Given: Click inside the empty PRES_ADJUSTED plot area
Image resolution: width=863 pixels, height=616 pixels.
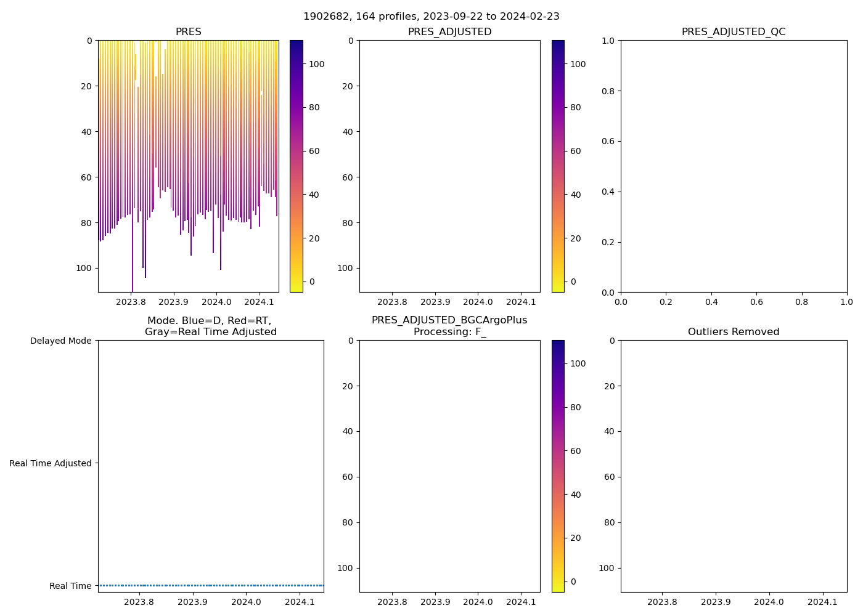Looking at the screenshot, I should (x=449, y=166).
